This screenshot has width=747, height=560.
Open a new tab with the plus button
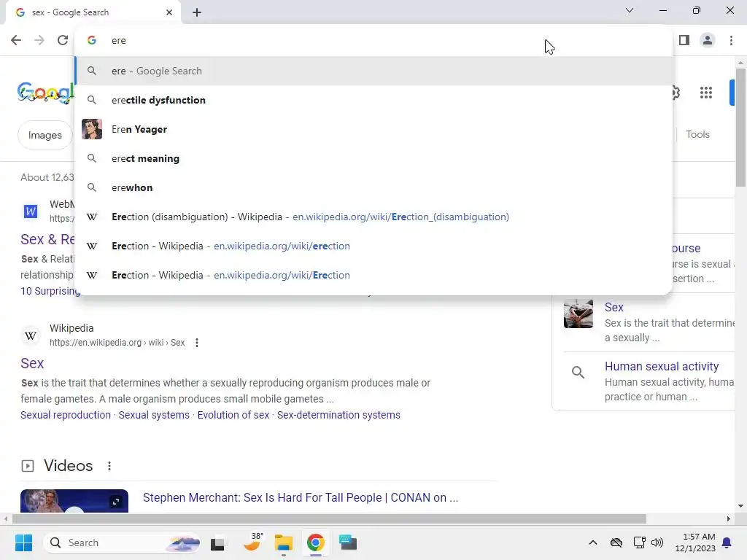click(x=197, y=12)
